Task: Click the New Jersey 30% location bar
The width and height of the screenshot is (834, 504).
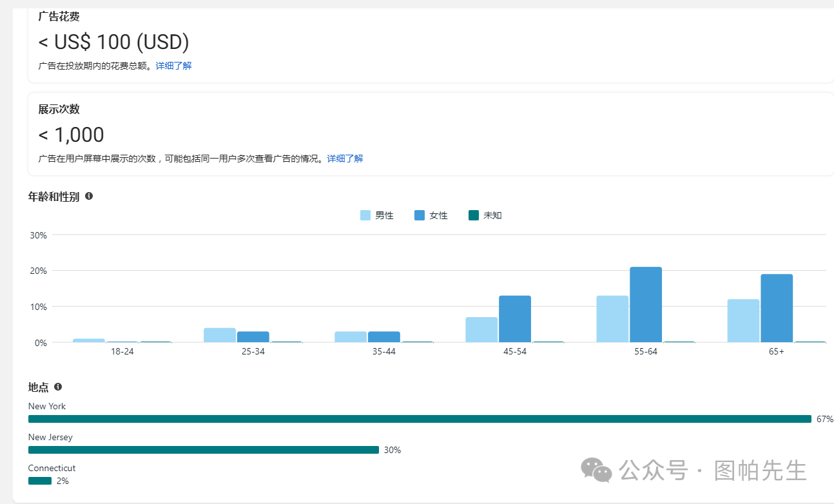Action: 204,450
